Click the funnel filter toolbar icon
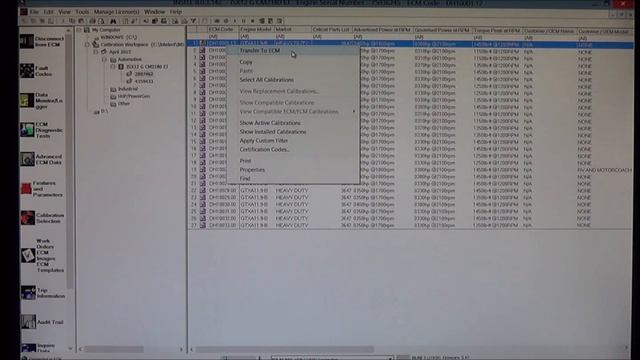640x360 pixels. (x=193, y=21)
